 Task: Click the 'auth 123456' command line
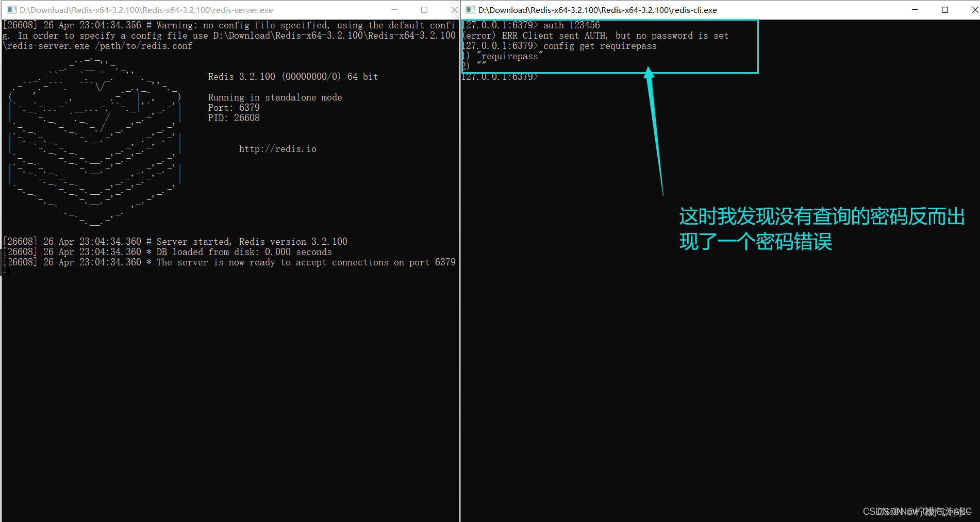(x=531, y=25)
